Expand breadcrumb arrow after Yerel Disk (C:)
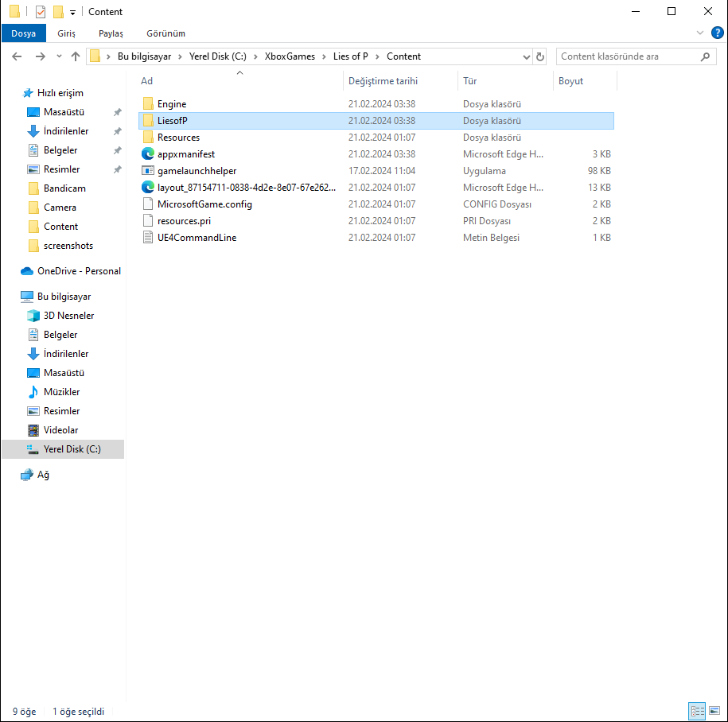728x722 pixels. 255,56
